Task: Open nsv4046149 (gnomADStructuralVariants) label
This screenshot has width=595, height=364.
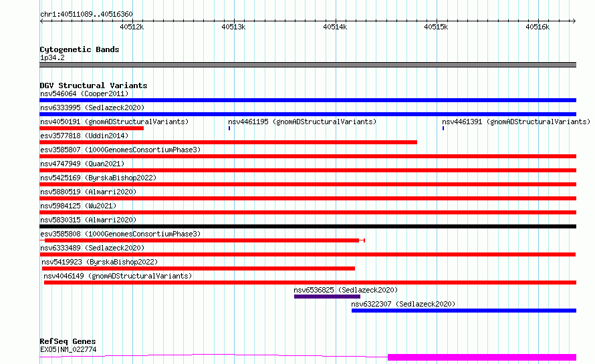Action: tap(118, 276)
